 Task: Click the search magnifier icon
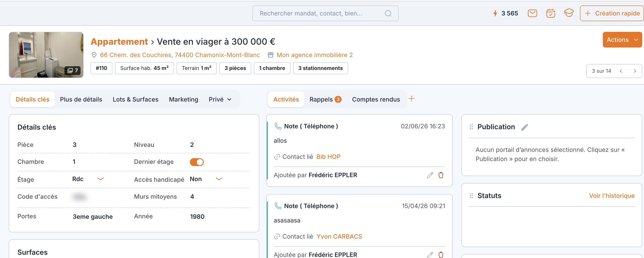388,13
